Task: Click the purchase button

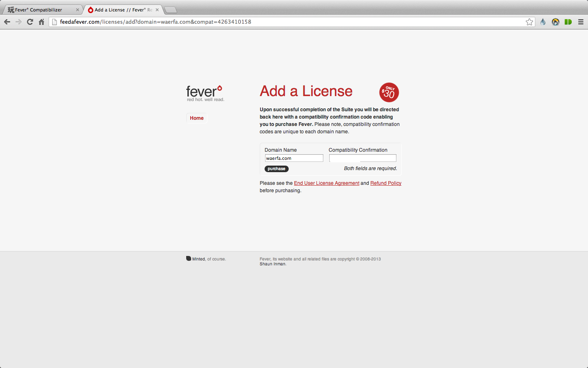Action: (276, 169)
